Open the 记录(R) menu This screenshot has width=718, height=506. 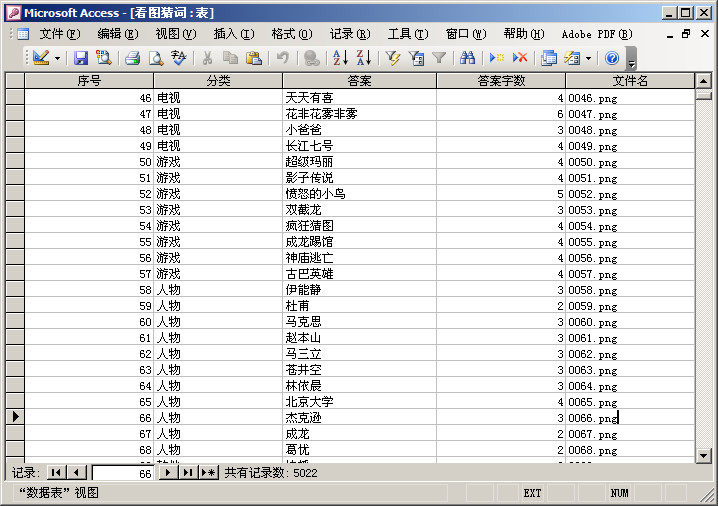tap(350, 34)
